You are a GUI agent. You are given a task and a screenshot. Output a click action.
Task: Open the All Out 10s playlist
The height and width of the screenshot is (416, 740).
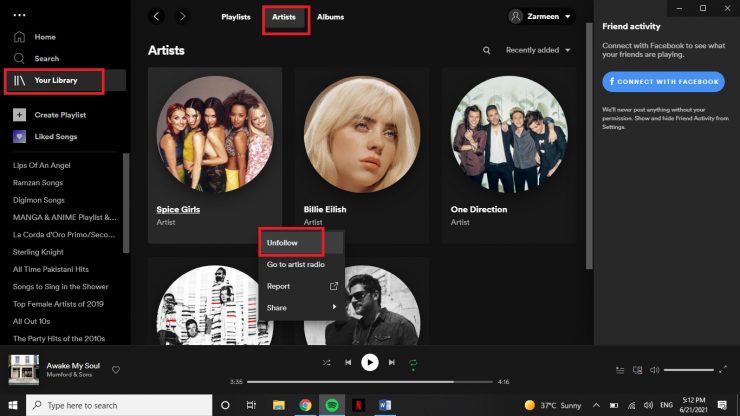31,321
